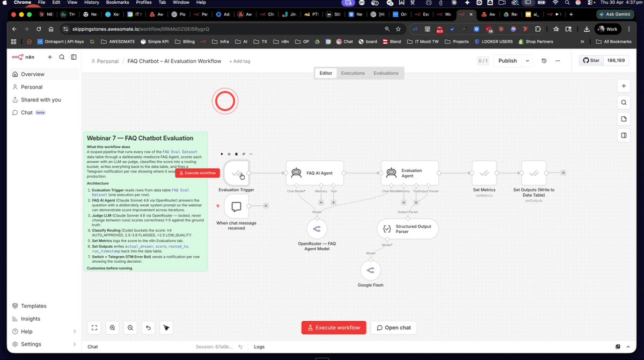Select the Editor tab
This screenshot has width=644, height=360.
coord(326,73)
